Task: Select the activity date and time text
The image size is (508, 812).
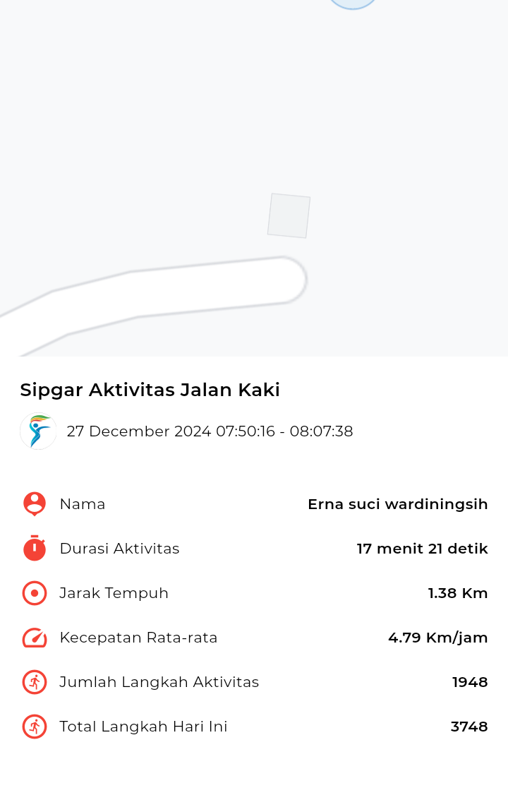Action: point(210,431)
